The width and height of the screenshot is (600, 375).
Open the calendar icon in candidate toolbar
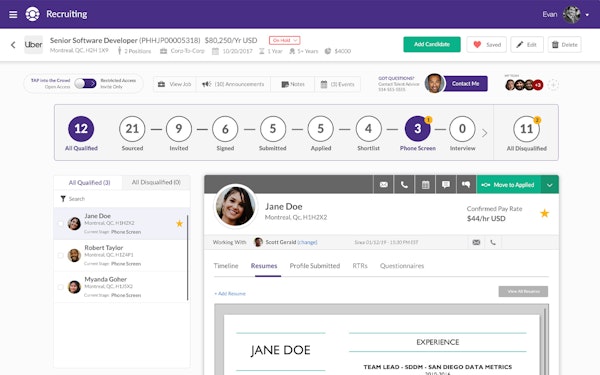(x=425, y=184)
